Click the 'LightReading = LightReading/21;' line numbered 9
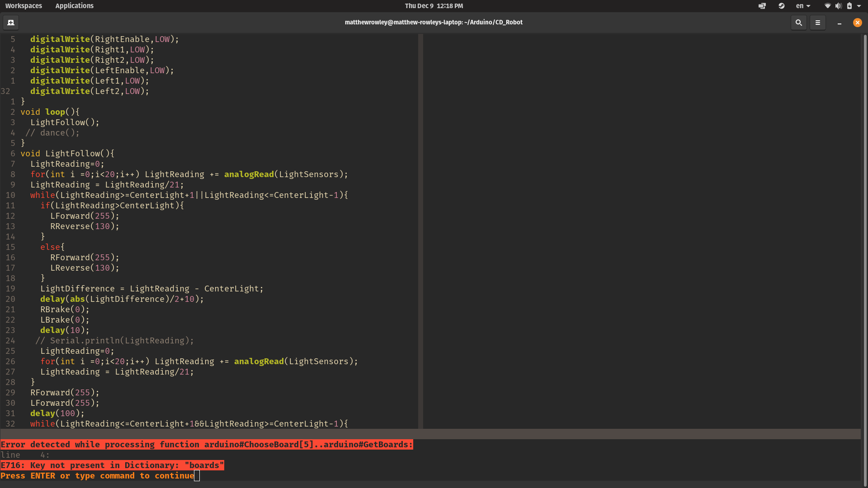868x488 pixels. pos(107,185)
